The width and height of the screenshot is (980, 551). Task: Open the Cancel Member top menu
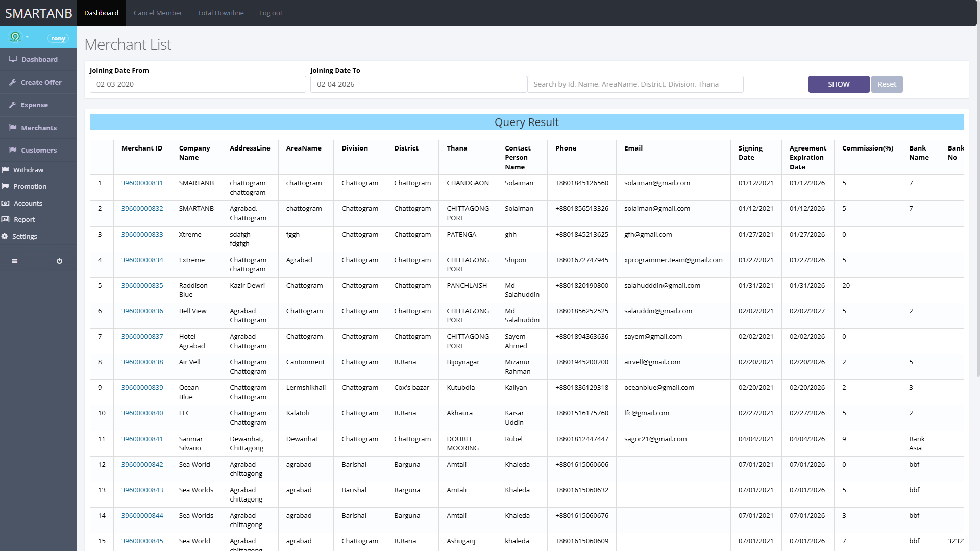(158, 13)
